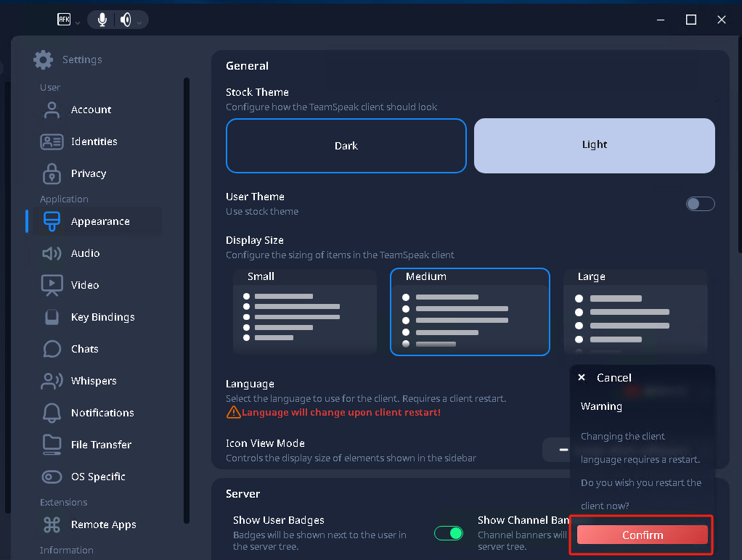Open the Audio settings section
Screen dimensions: 742x560
coord(85,253)
